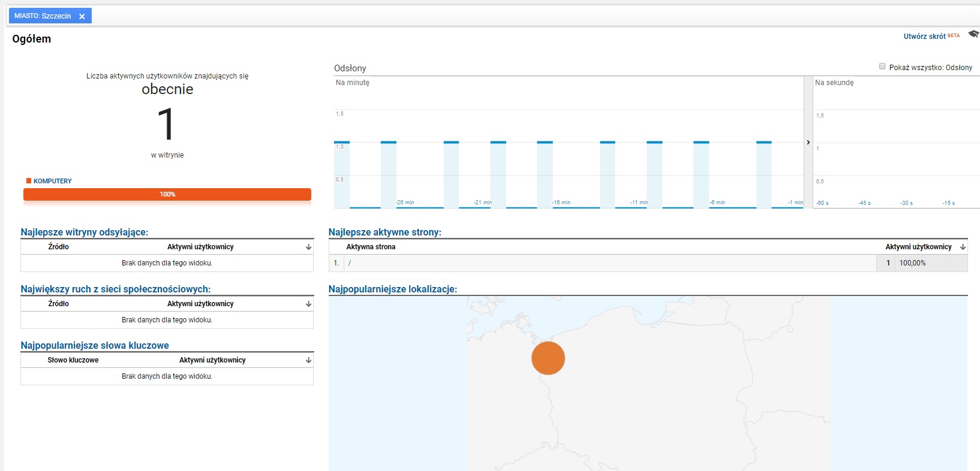
Task: Click Źródło header in referring sites table
Action: click(59, 247)
